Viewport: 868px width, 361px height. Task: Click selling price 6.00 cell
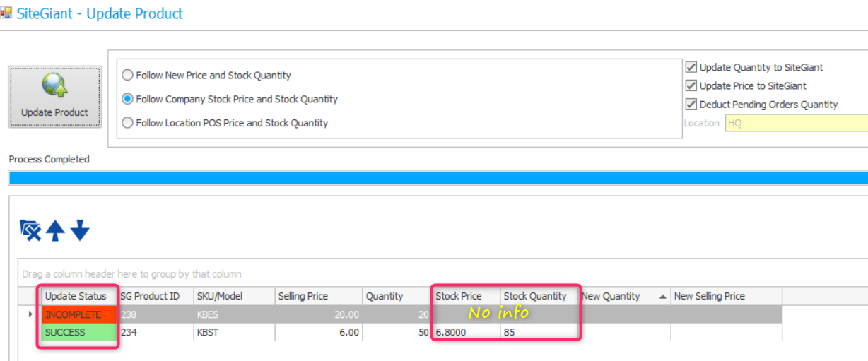[319, 332]
